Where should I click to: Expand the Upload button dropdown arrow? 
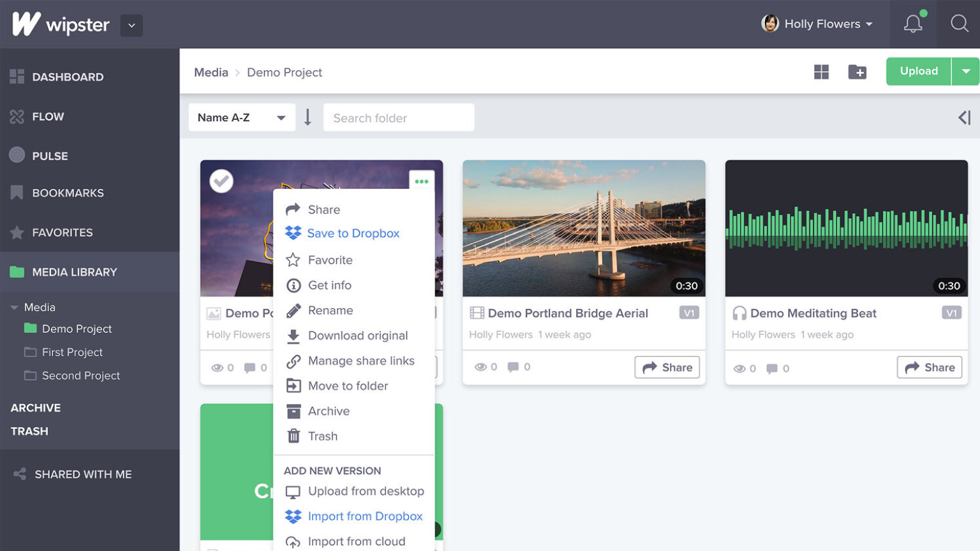click(966, 71)
